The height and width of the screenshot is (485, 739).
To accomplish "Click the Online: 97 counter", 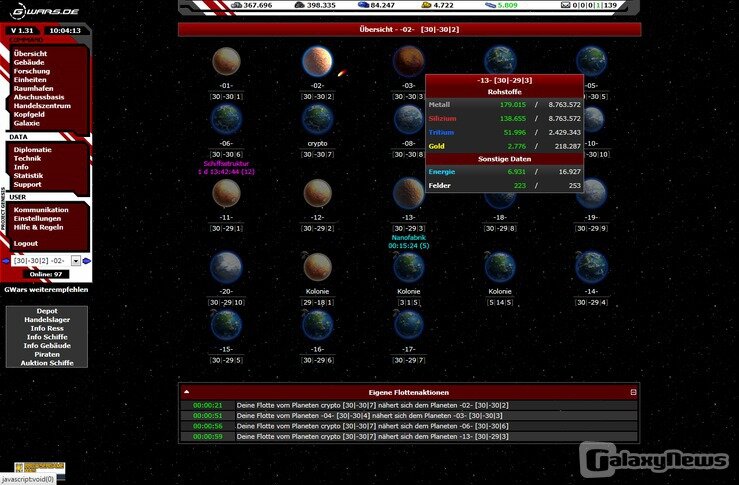I will click(x=46, y=274).
